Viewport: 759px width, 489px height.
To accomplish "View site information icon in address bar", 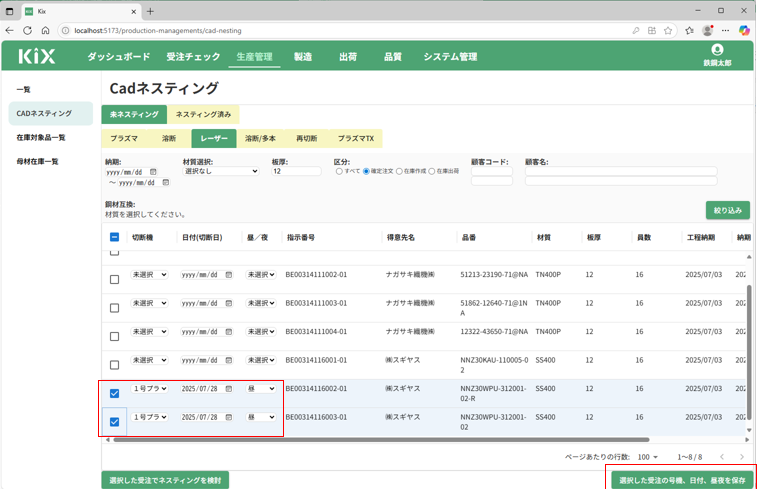I will [65, 31].
